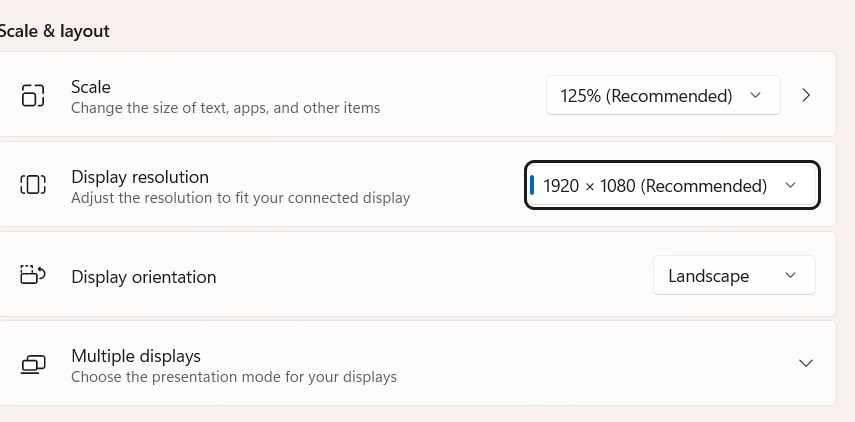Open the 125% (Recommended) scale dropdown

[x=663, y=95]
